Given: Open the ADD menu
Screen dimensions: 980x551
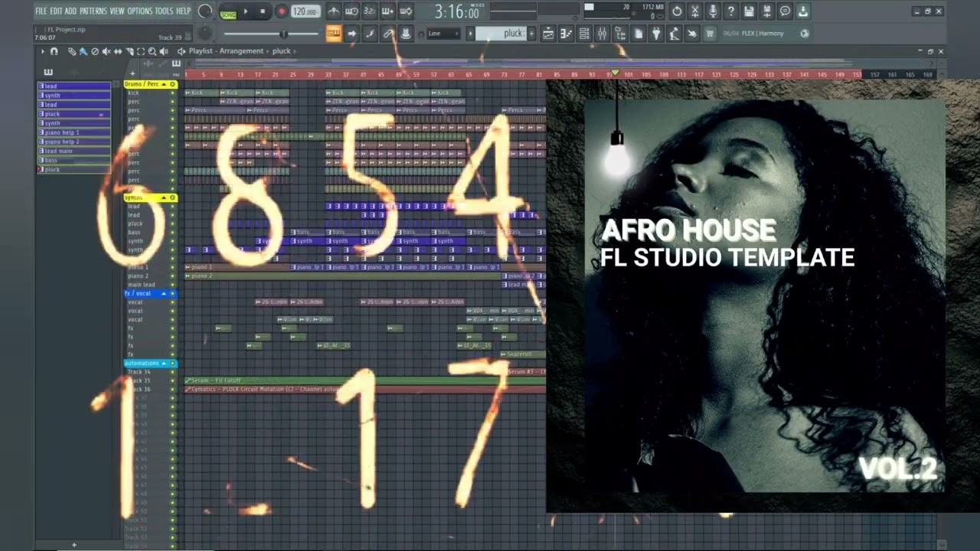Looking at the screenshot, I should [x=70, y=11].
